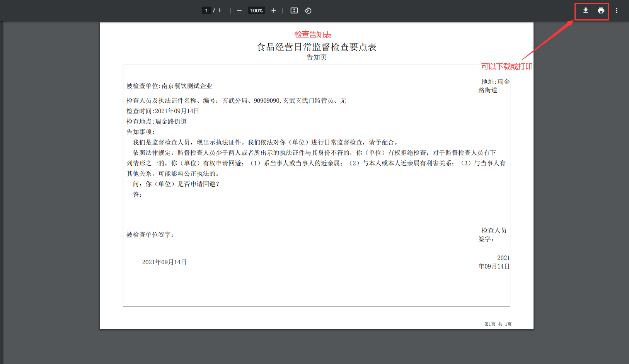The image size is (629, 364).
Task: Open the more actions menu
Action: (x=617, y=10)
